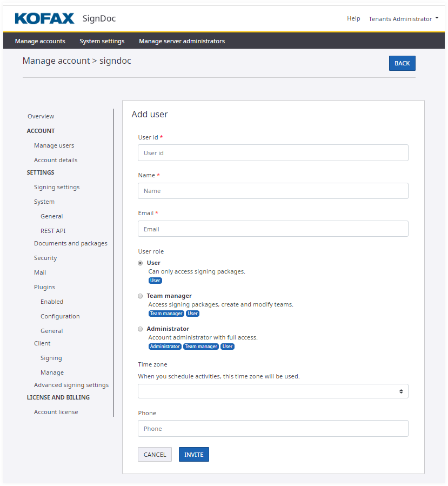The width and height of the screenshot is (448, 486).
Task: Open Manage server administrators
Action: point(182,41)
